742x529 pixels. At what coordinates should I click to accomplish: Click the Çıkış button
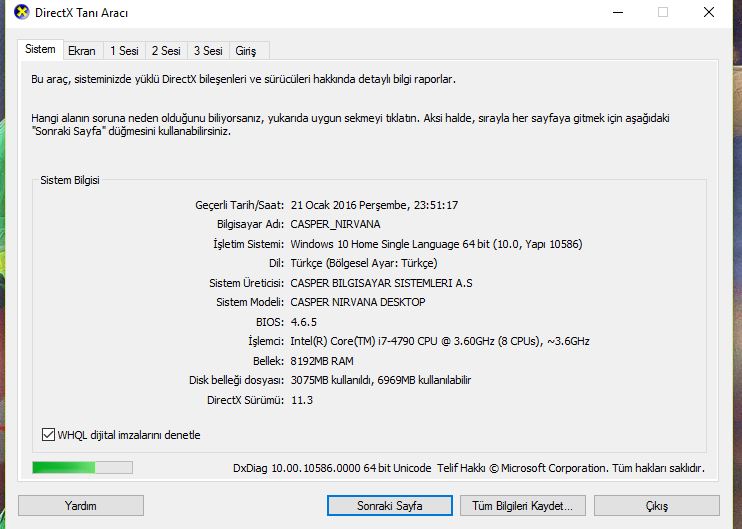pyautogui.click(x=657, y=506)
